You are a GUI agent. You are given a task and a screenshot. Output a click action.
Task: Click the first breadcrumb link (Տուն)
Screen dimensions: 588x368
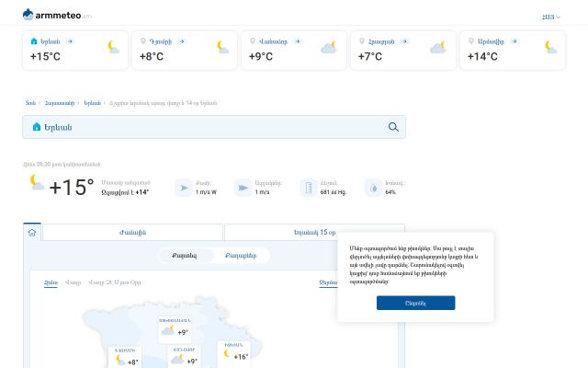tap(30, 103)
